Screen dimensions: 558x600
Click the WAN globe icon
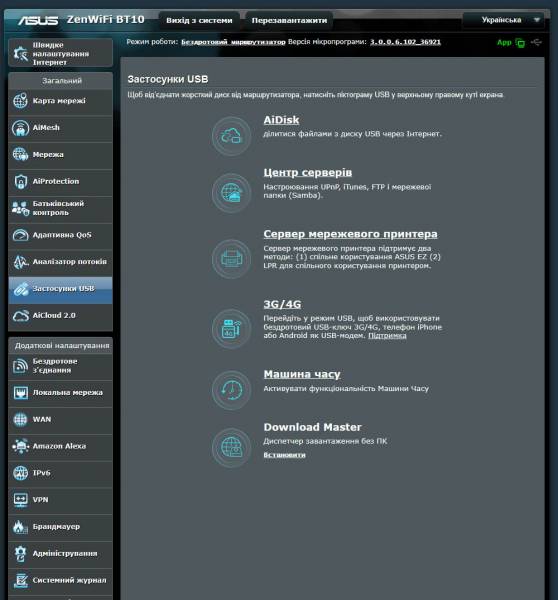20,419
